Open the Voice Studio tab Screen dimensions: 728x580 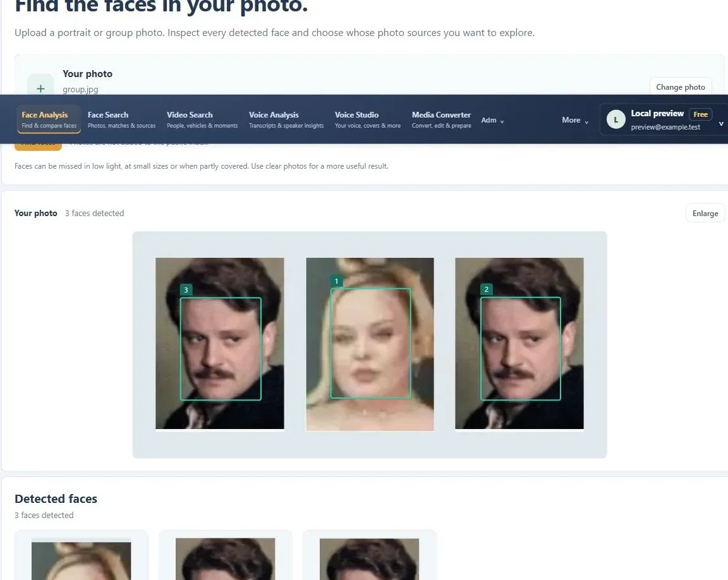tap(367, 119)
